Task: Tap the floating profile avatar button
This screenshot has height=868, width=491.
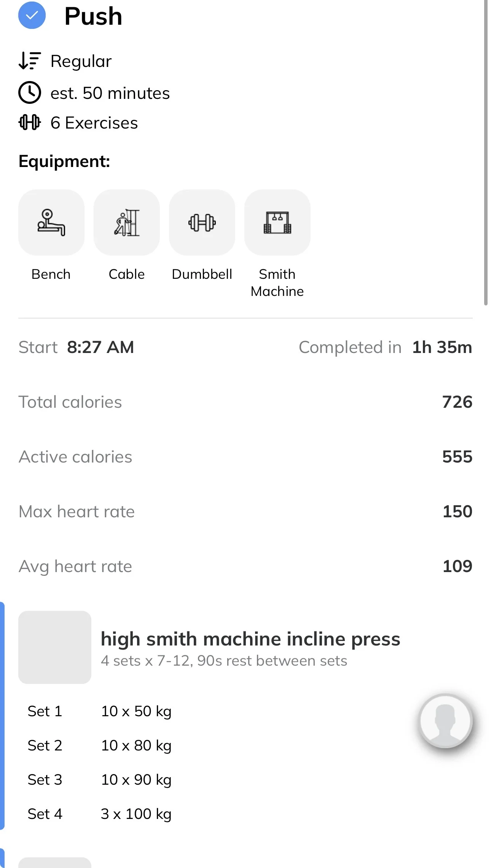Action: pos(445,720)
